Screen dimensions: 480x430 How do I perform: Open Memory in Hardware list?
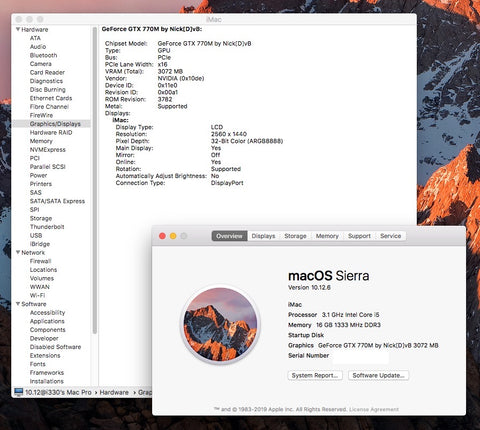(x=41, y=141)
